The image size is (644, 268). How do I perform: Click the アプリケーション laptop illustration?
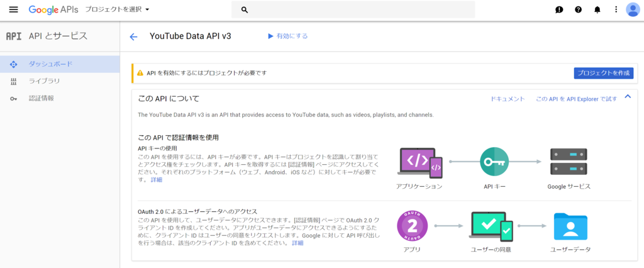419,163
